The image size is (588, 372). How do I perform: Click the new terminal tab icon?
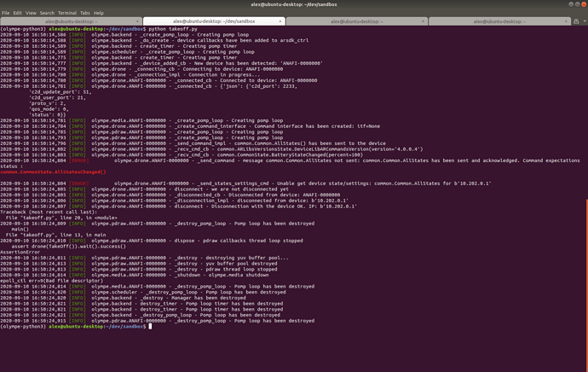coord(576,21)
